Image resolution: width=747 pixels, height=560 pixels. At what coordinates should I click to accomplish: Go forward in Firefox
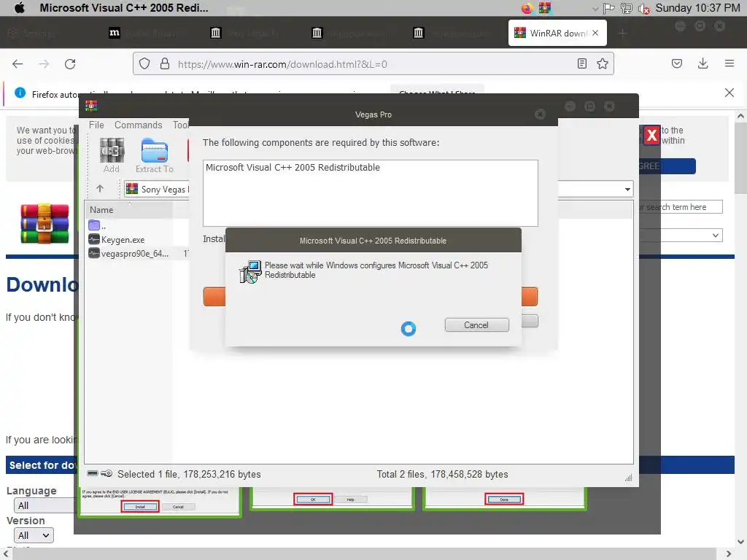point(44,64)
